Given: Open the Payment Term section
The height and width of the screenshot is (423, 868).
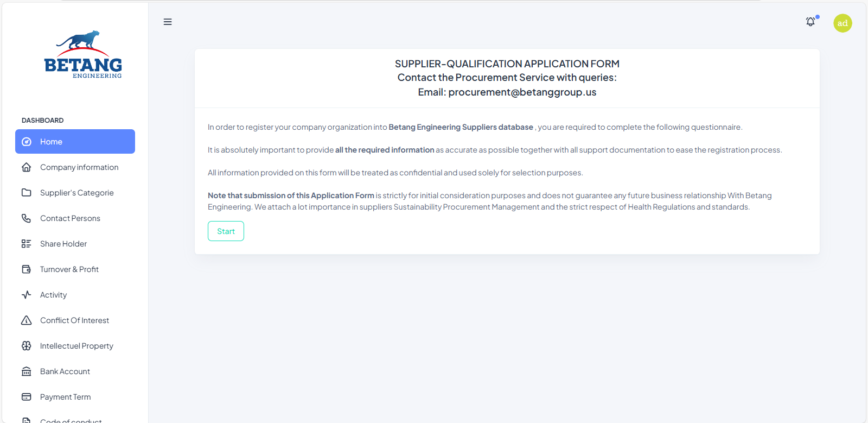Looking at the screenshot, I should [66, 397].
